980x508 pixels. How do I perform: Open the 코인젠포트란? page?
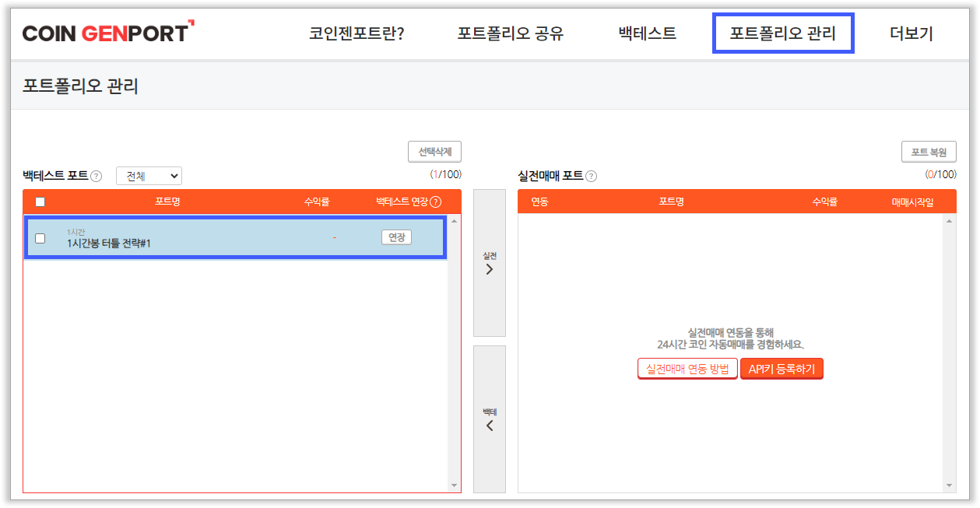point(357,33)
